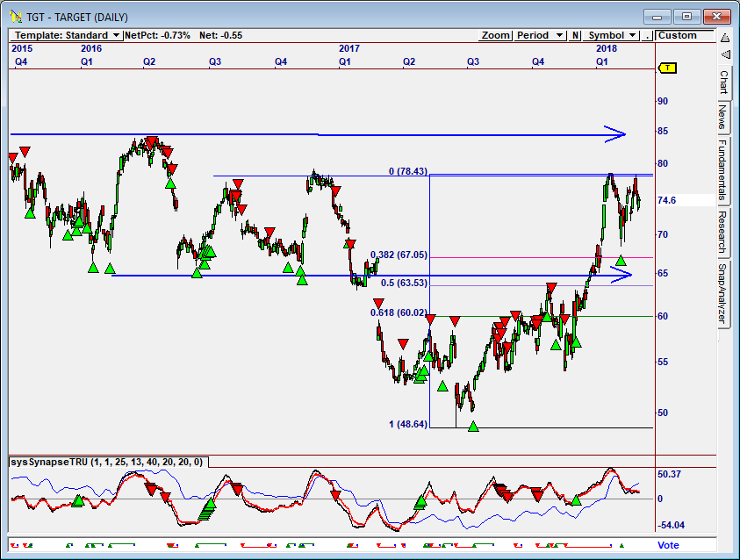Click the 1 (48.64) Fibonacci label
This screenshot has height=560, width=740.
point(408,424)
